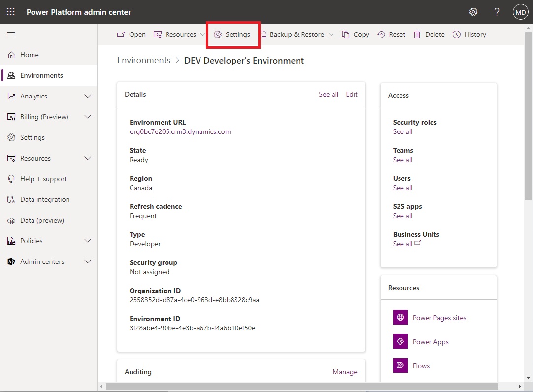Screen dimensions: 533x392
Task: Open the waffle app launcher menu
Action: (x=10, y=12)
